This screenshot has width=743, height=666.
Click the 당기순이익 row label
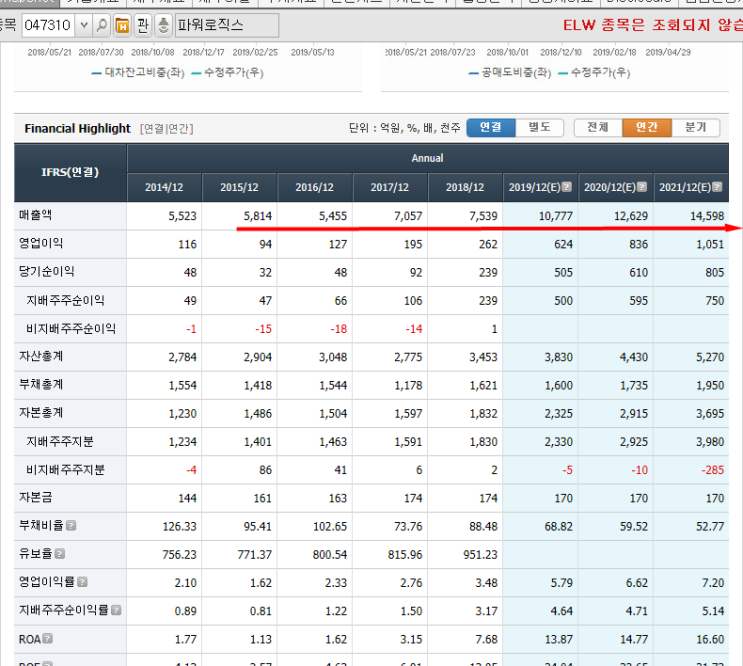click(46, 271)
